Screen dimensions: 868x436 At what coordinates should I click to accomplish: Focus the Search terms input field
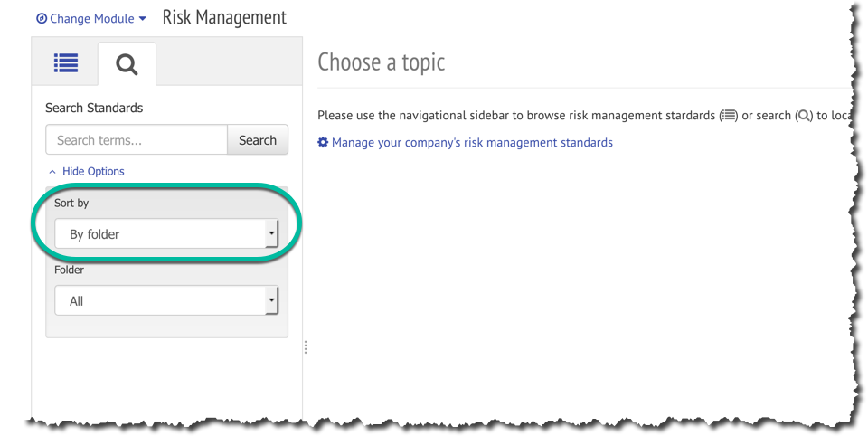[136, 140]
